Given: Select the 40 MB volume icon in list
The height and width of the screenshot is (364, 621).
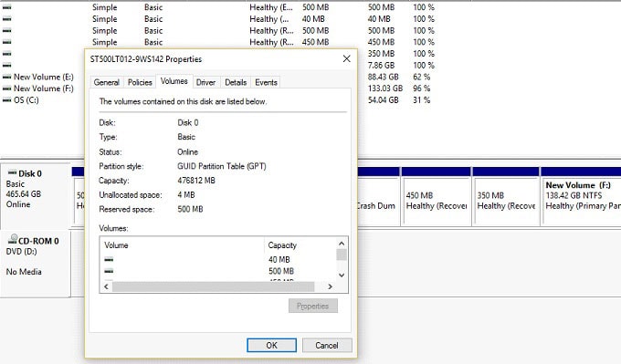Looking at the screenshot, I should pos(109,260).
